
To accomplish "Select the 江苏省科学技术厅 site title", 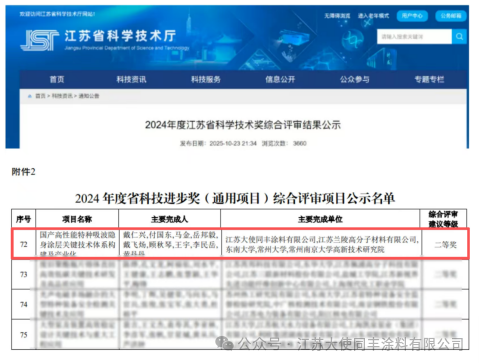I will point(120,36).
